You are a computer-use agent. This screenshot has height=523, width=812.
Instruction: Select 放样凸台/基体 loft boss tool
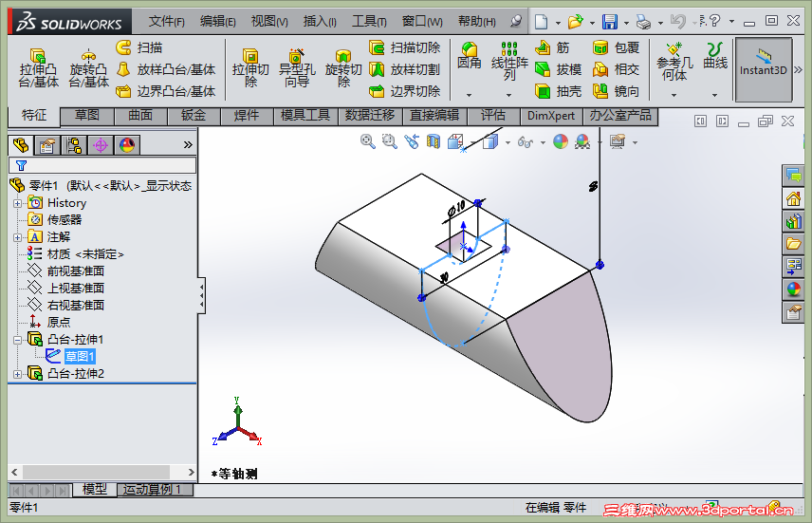coord(166,69)
